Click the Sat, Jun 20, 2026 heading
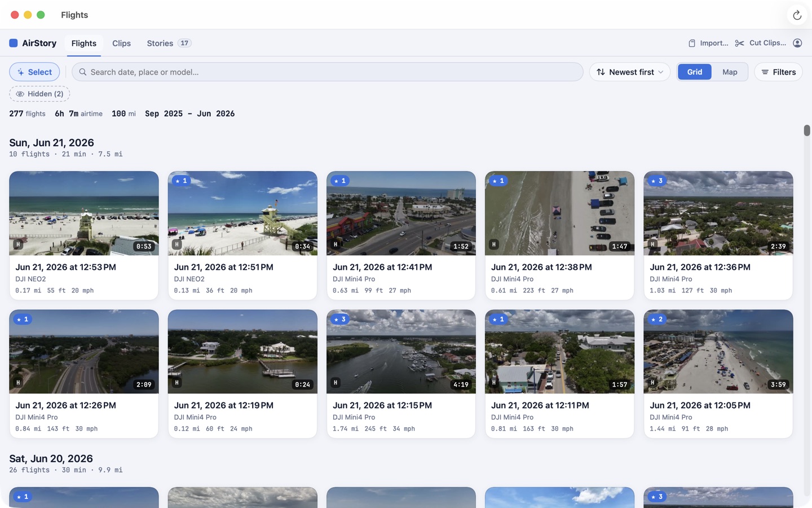 [x=51, y=458]
